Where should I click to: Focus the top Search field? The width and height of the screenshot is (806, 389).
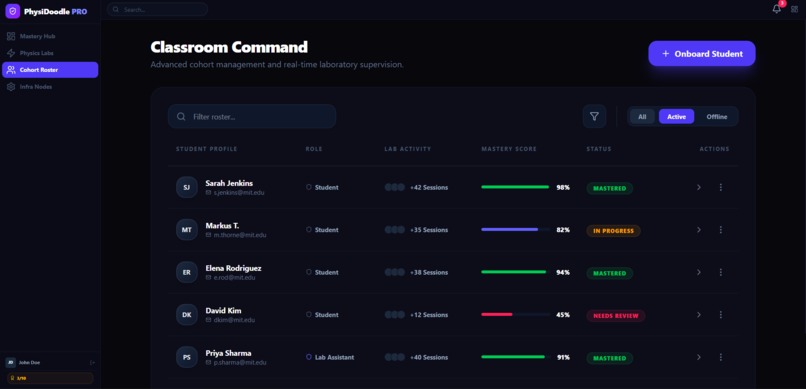click(x=157, y=9)
